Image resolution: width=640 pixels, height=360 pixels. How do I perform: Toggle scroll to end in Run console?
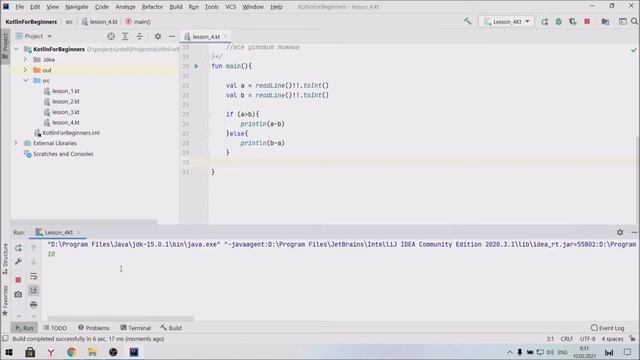(33, 290)
